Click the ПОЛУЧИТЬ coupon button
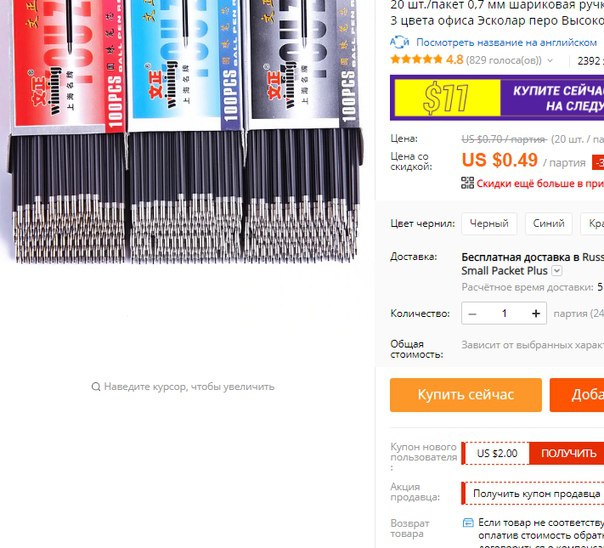604x548 pixels. [x=567, y=453]
